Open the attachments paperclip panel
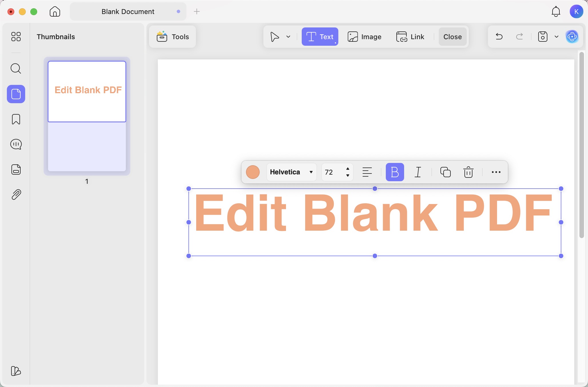This screenshot has width=588, height=387. (x=16, y=195)
